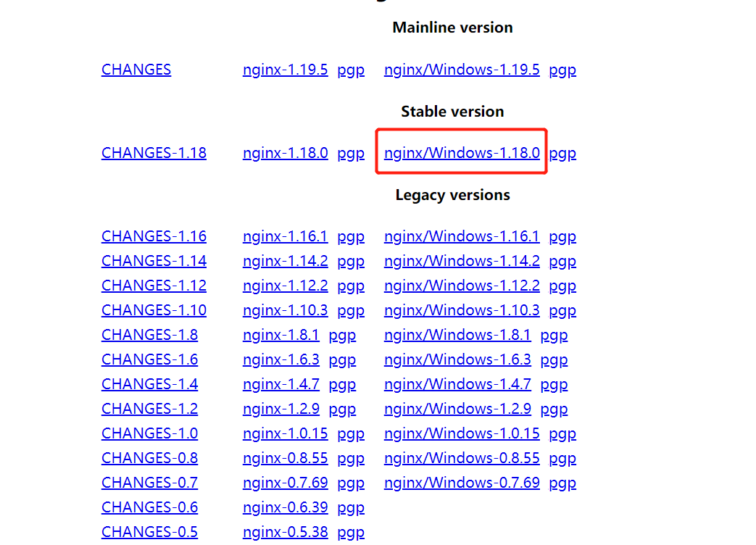756x545 pixels.
Task: Open pgp signature for nginx-1.16.1
Action: [351, 237]
